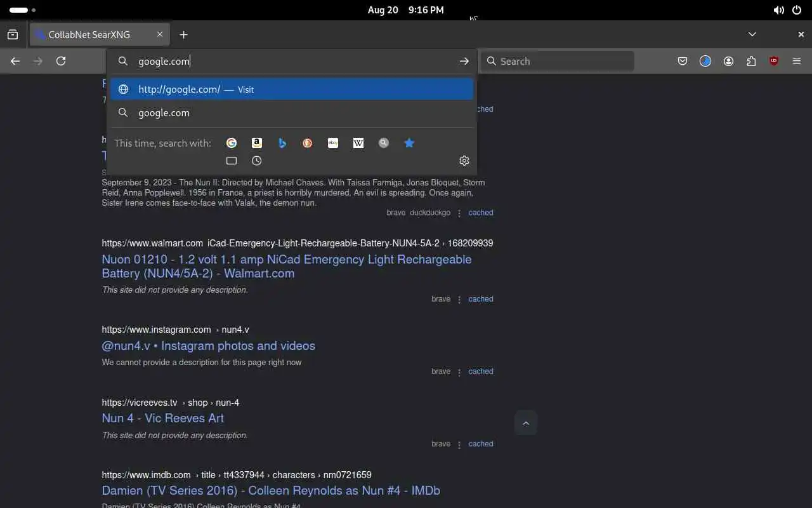812x508 pixels.
Task: Open Nun 4 - Vic Reeves Art link
Action: click(x=163, y=418)
